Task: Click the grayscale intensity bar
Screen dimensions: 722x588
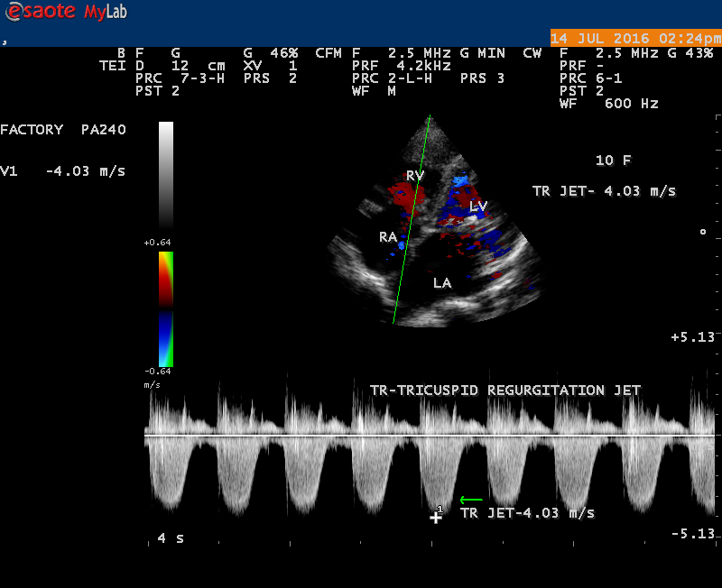Action: point(166,176)
